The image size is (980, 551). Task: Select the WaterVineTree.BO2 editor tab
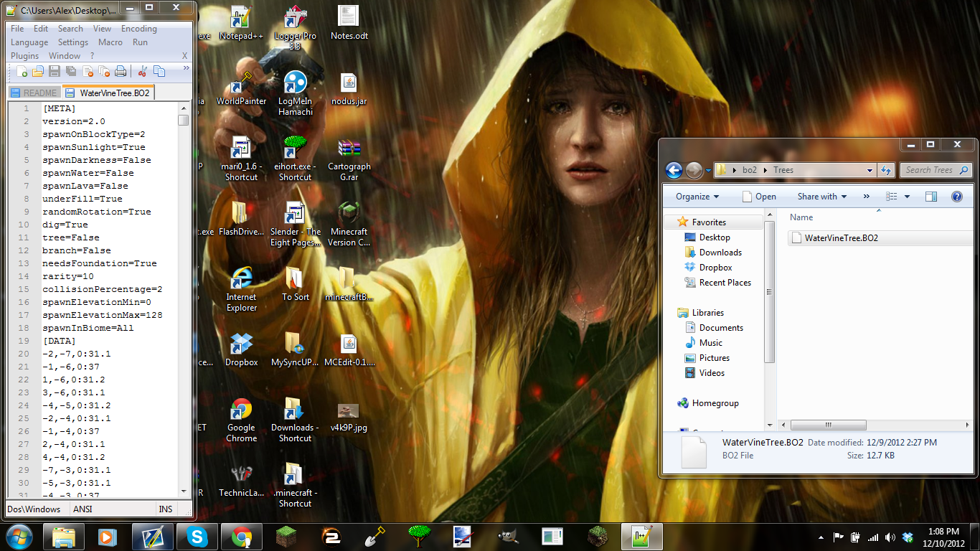coord(108,93)
